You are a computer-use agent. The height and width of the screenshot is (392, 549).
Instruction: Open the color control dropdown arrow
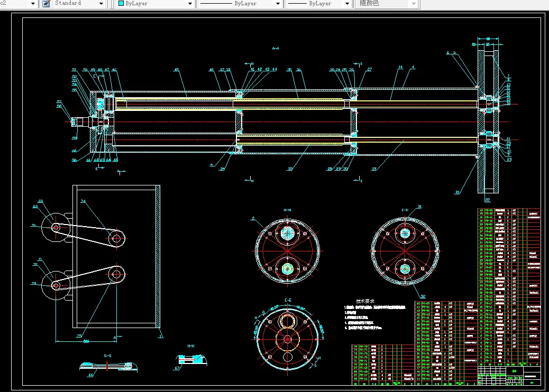pos(190,4)
